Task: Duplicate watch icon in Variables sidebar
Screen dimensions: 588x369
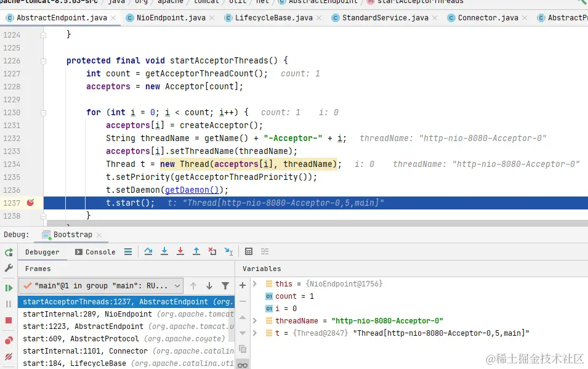Action: pos(243,349)
